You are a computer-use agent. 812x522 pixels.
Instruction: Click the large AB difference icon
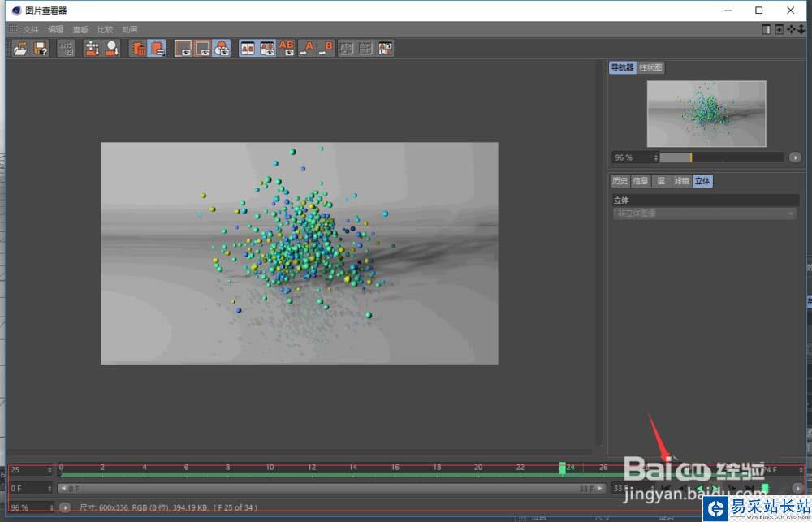tap(287, 49)
